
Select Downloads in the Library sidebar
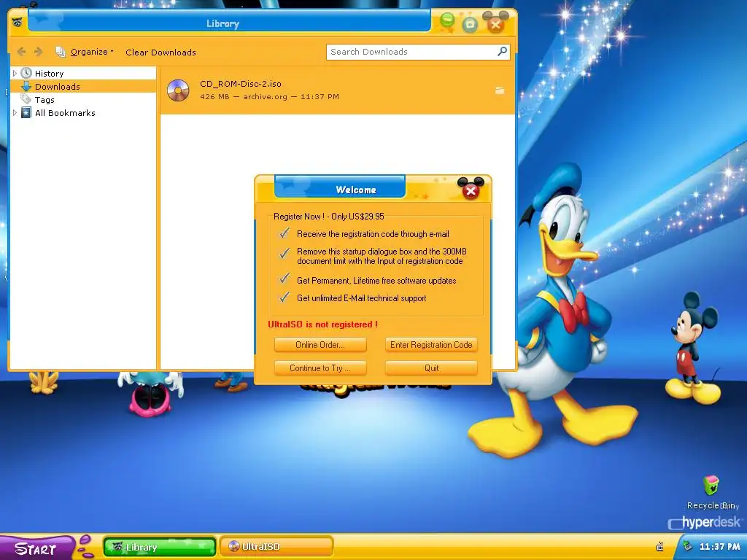click(57, 87)
